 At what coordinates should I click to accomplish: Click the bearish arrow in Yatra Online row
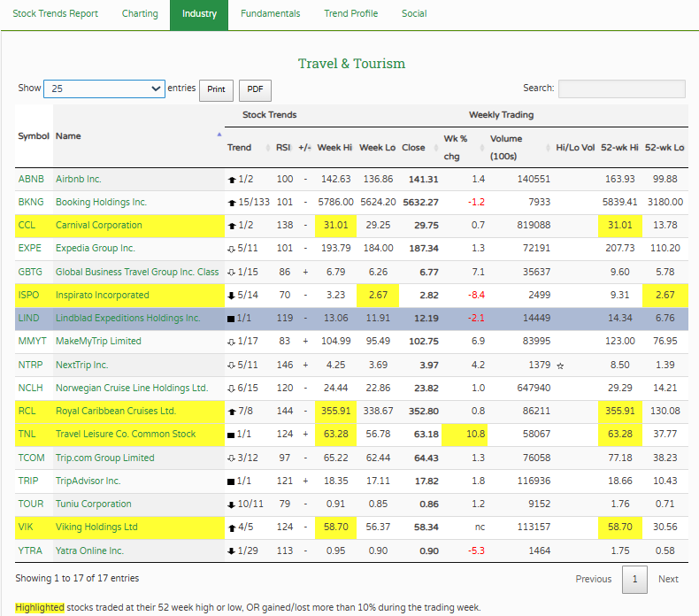point(231,551)
